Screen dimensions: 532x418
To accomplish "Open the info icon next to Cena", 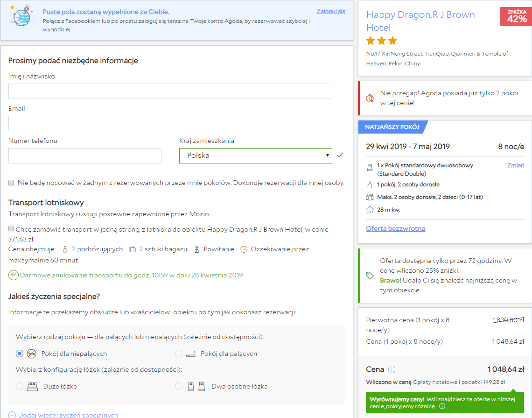I will (x=392, y=369).
